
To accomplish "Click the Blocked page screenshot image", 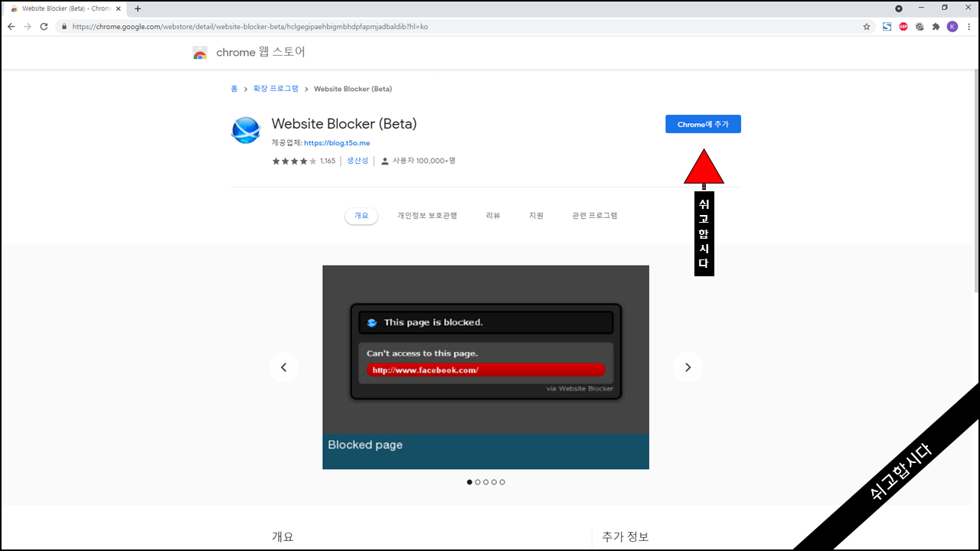I will tap(485, 367).
